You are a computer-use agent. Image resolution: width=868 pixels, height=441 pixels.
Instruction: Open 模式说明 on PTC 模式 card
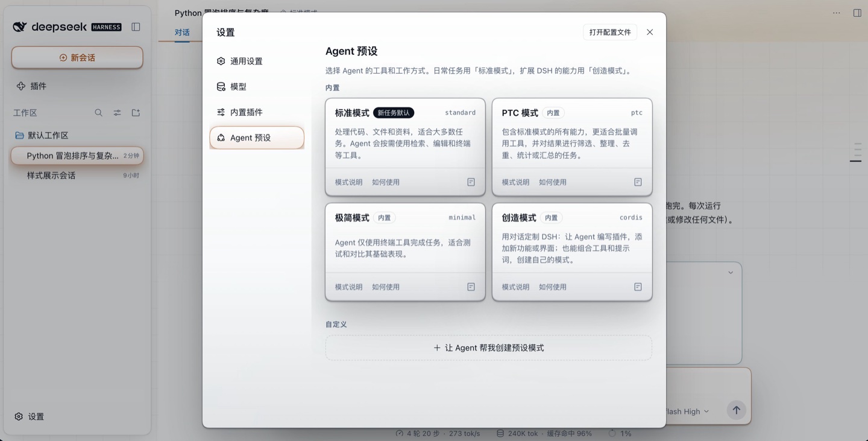coord(516,182)
